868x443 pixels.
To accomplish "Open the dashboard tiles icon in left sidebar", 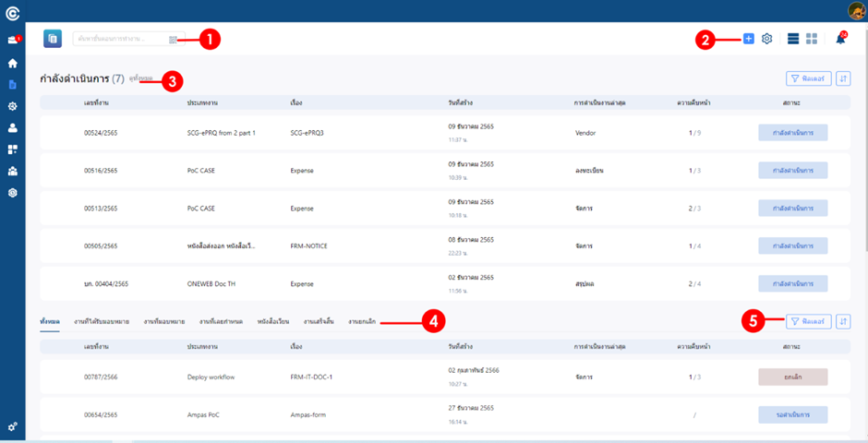I will point(12,150).
